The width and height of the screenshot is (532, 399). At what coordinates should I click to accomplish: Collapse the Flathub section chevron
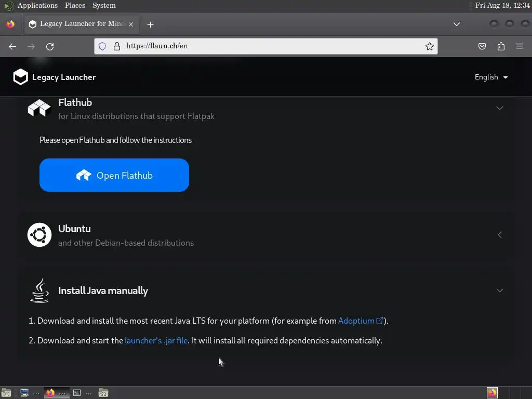coord(499,108)
